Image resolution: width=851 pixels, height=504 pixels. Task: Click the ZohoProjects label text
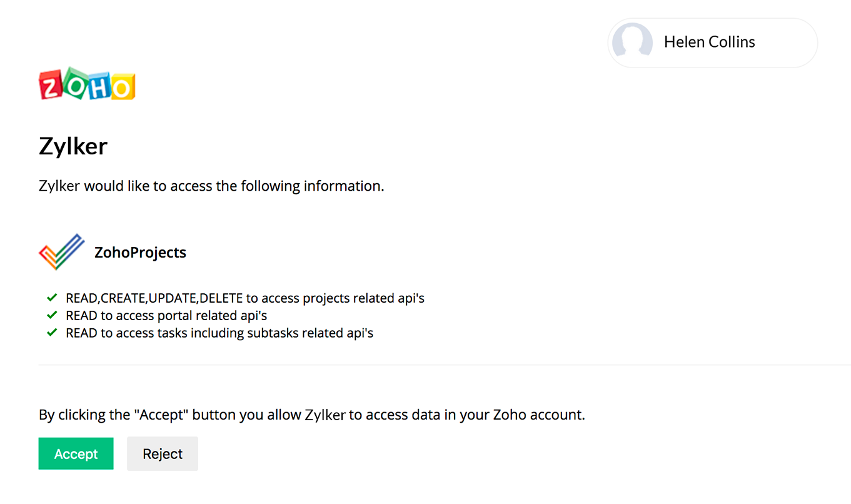point(140,253)
